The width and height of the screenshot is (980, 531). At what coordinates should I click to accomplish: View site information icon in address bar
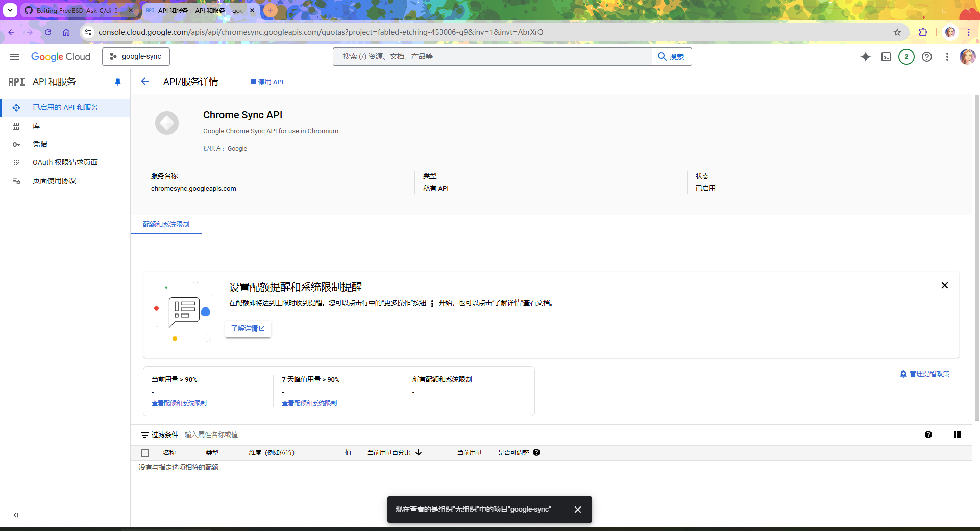(88, 32)
